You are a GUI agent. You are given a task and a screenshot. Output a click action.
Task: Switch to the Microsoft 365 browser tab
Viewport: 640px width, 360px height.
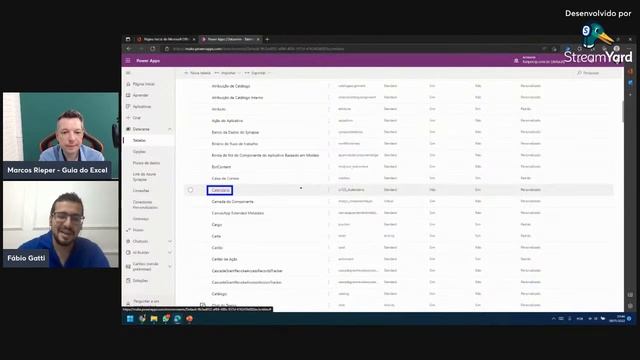coord(166,39)
